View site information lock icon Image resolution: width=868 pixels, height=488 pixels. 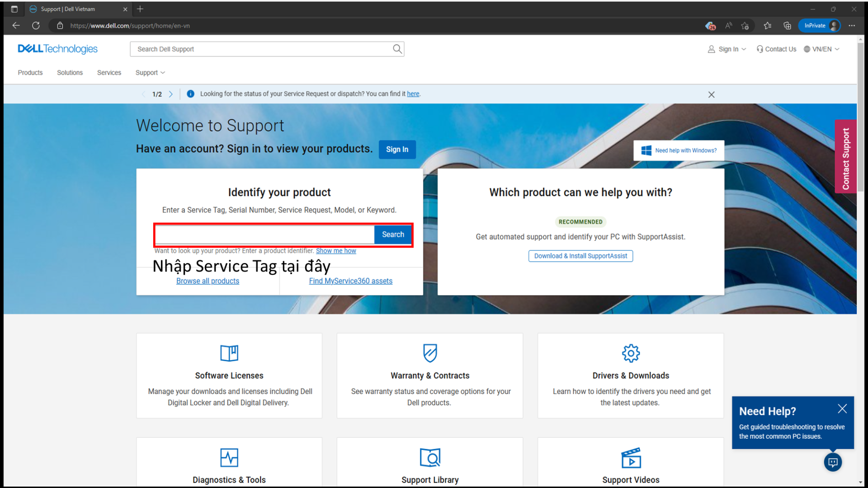coord(60,26)
